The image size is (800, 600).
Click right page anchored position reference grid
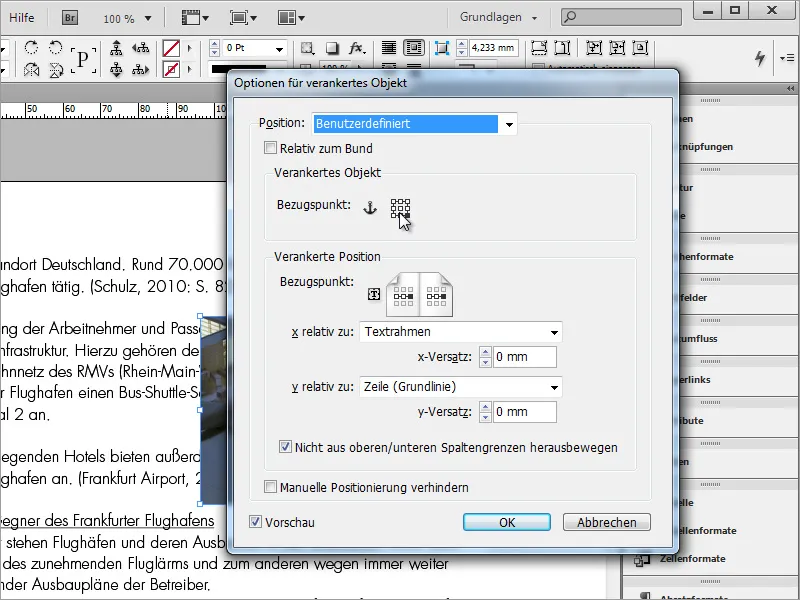[x=436, y=296]
